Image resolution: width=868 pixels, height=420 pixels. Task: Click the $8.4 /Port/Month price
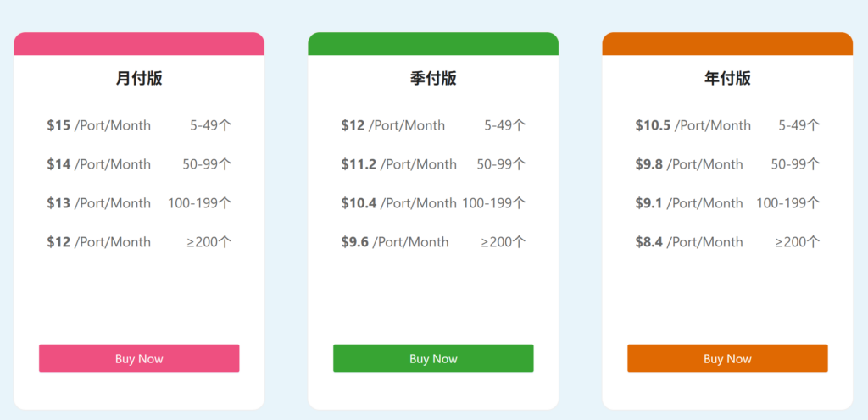click(x=688, y=242)
